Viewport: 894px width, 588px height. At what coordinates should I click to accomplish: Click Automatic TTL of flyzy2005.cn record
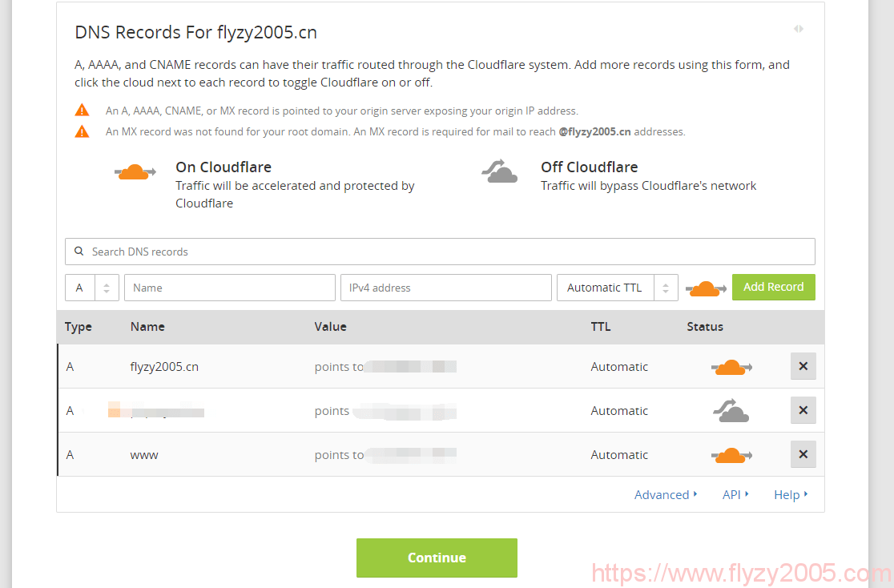tap(619, 367)
